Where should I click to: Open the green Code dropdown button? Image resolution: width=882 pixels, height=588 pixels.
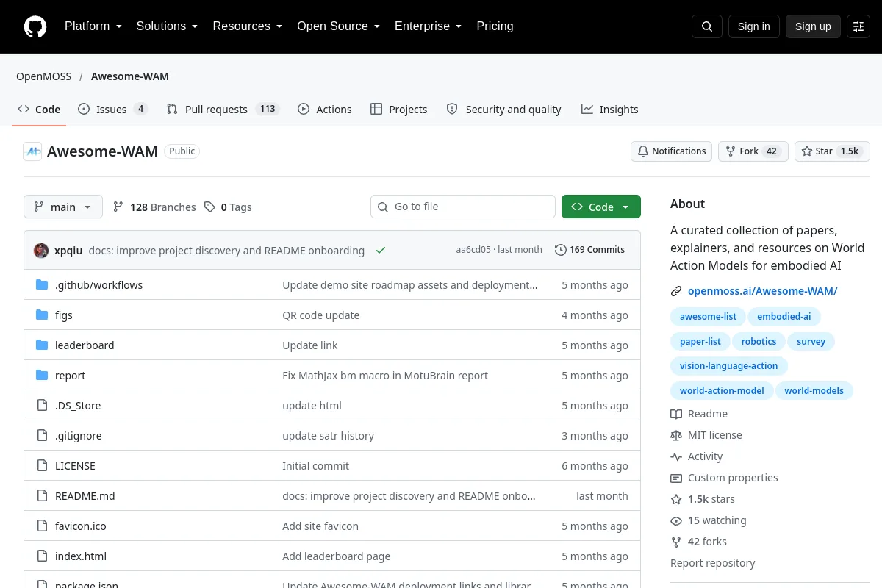click(x=601, y=207)
